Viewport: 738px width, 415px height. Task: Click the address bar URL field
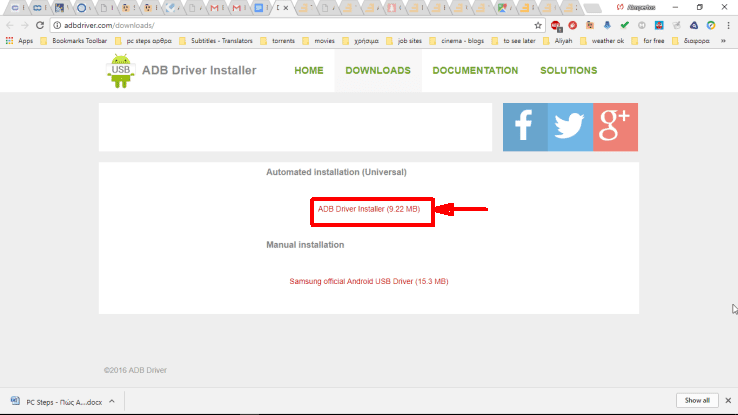[297, 25]
